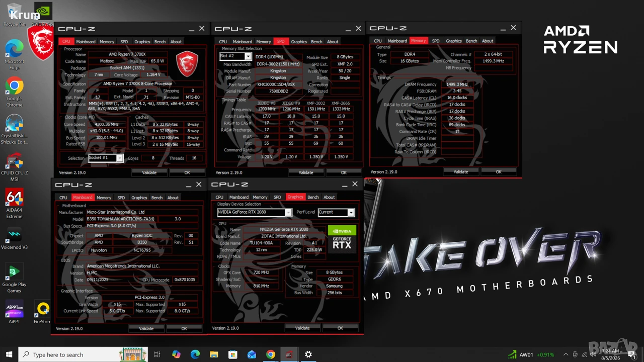Open the taskbar clock and date

[610, 354]
